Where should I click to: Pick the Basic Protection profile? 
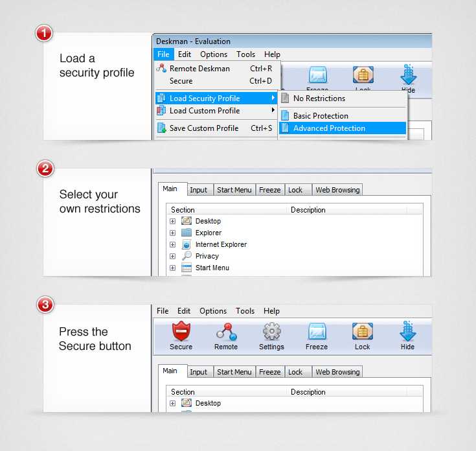click(x=343, y=116)
